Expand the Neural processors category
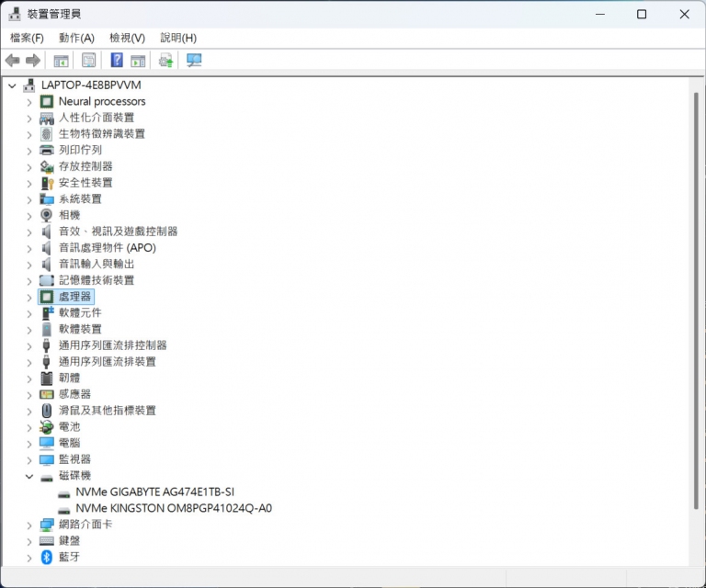Viewport: 706px width, 588px height. 29,103
